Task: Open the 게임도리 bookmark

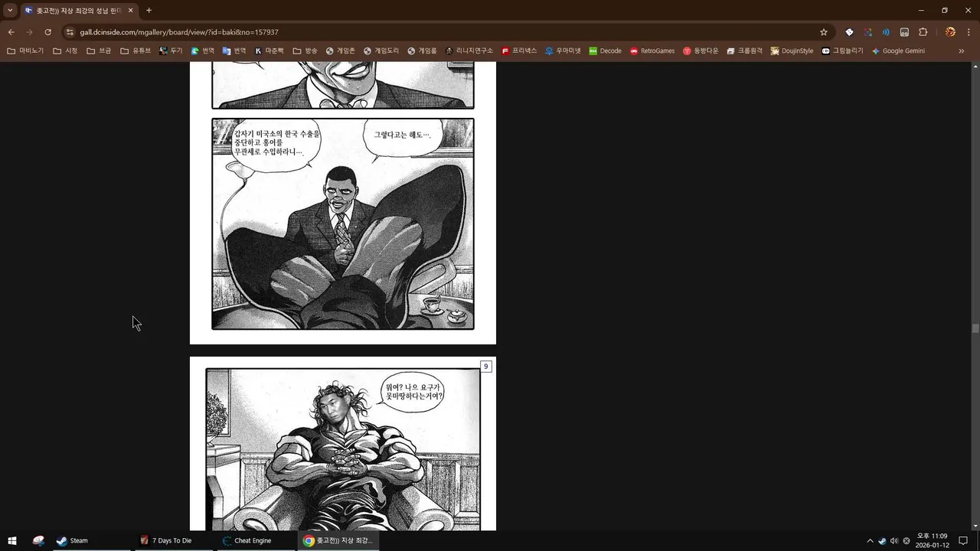Action: (x=381, y=51)
